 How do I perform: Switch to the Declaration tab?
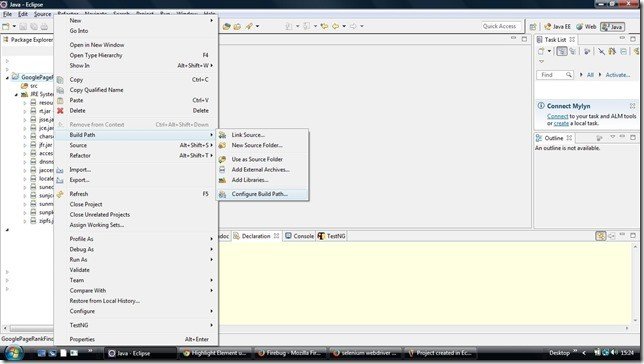256,236
